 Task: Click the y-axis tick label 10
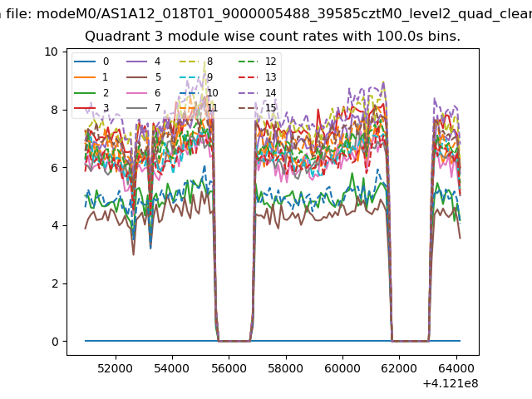51,52
